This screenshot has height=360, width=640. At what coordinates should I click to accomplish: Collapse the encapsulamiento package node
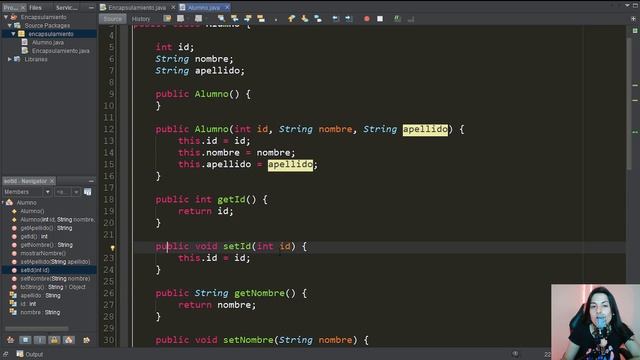click(13, 34)
